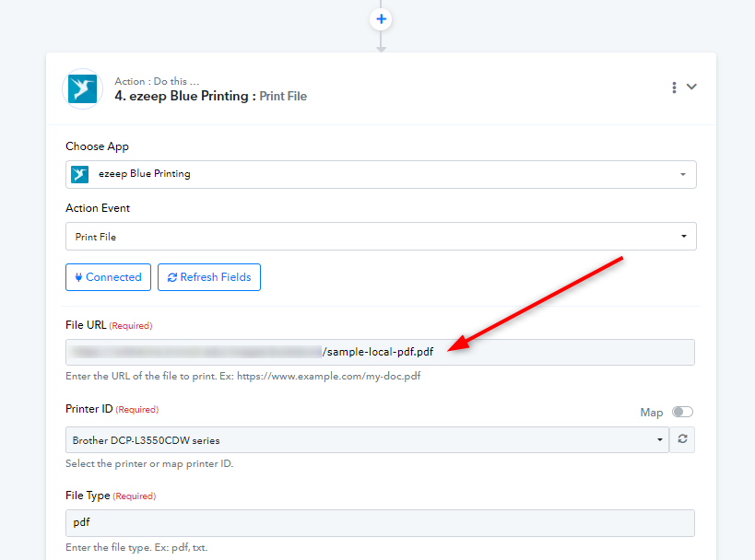Open the Printer ID dropdown with Brother DCP-L3550CDW

coord(367,439)
